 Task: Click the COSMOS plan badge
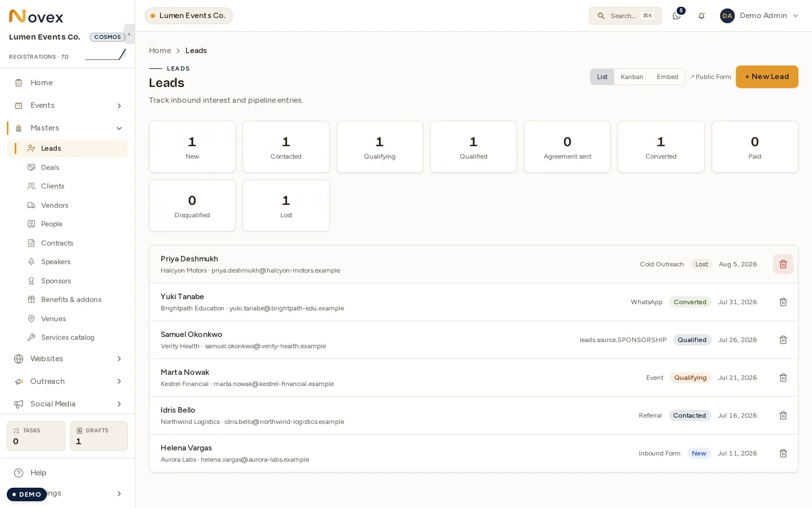(x=108, y=37)
